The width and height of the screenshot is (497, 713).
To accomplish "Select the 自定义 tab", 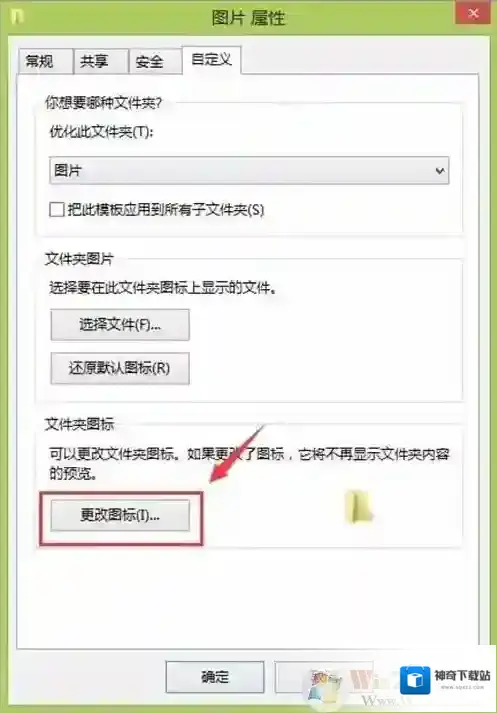I will click(212, 59).
